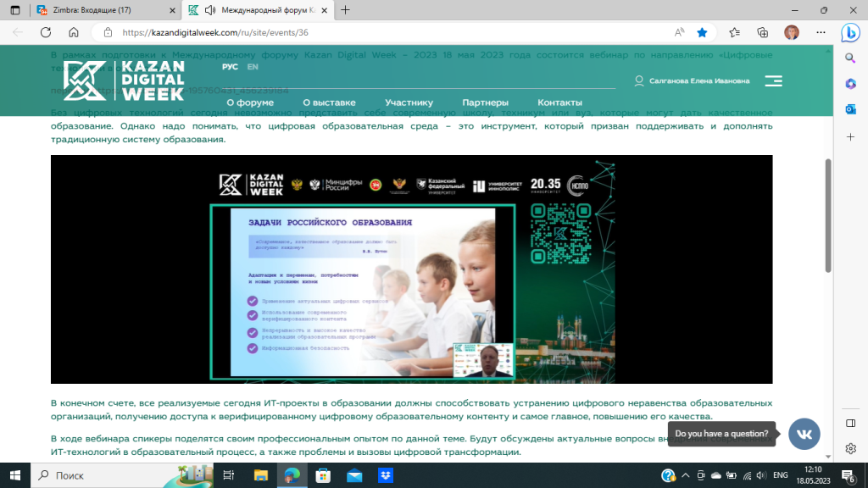The image size is (868, 488).
Task: Switch to the Zimbra inbox tab
Action: click(105, 10)
